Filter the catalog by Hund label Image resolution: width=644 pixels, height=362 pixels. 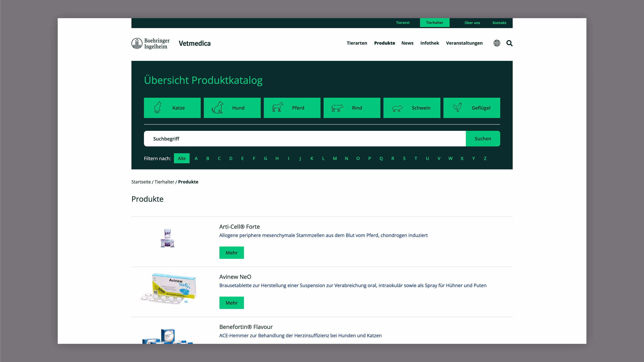pyautogui.click(x=238, y=108)
